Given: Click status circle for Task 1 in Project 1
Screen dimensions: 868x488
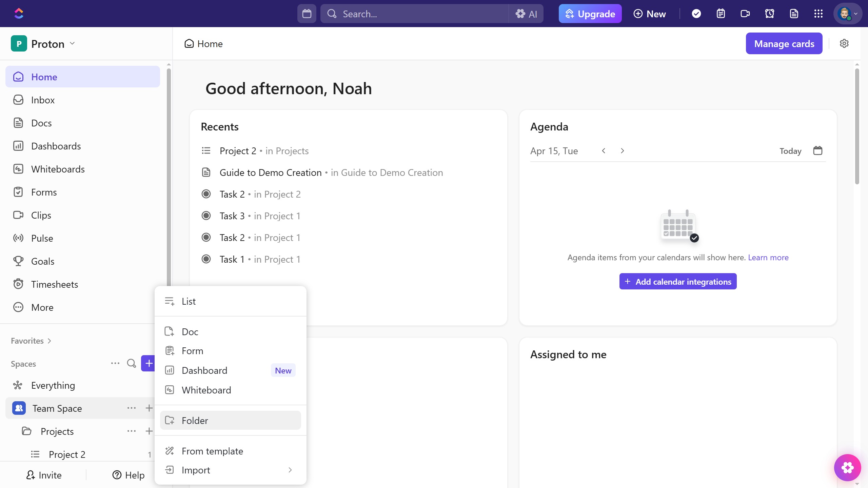Looking at the screenshot, I should (206, 259).
